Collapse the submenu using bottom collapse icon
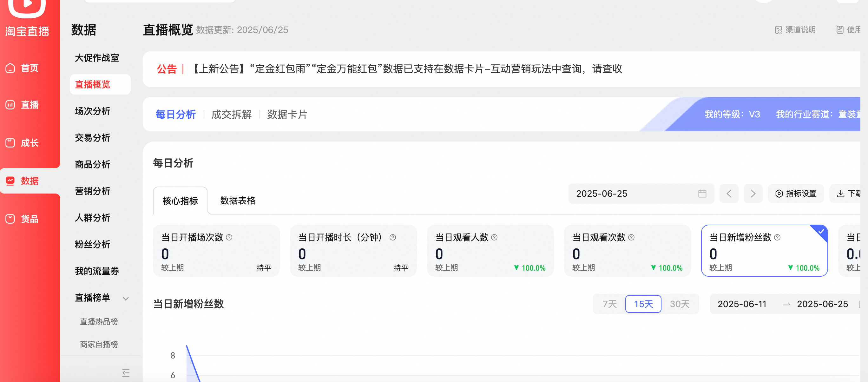This screenshot has height=382, width=868. tap(126, 372)
